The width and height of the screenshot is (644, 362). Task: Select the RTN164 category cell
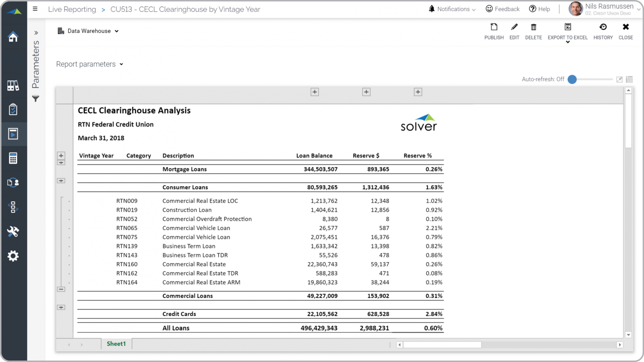pos(127,282)
